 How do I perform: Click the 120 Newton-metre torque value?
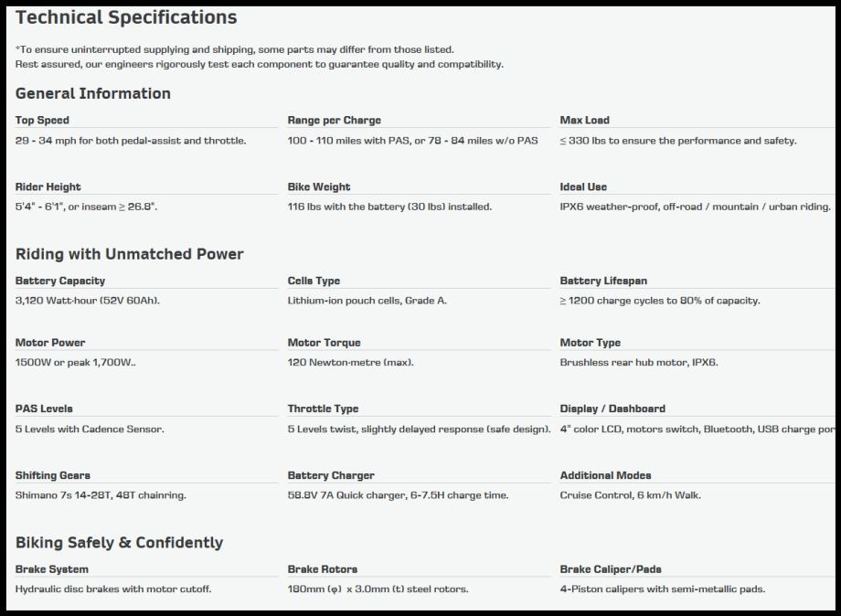point(350,363)
